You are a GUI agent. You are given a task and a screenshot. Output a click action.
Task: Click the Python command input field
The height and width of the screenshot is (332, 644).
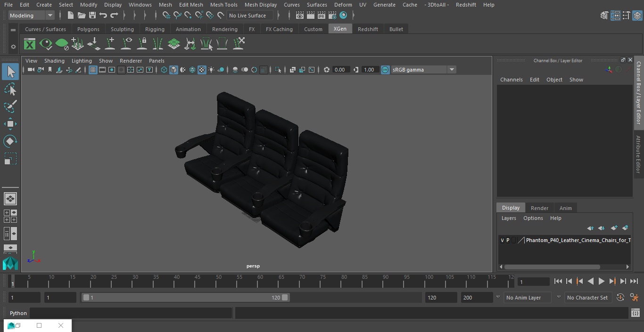[x=131, y=313]
